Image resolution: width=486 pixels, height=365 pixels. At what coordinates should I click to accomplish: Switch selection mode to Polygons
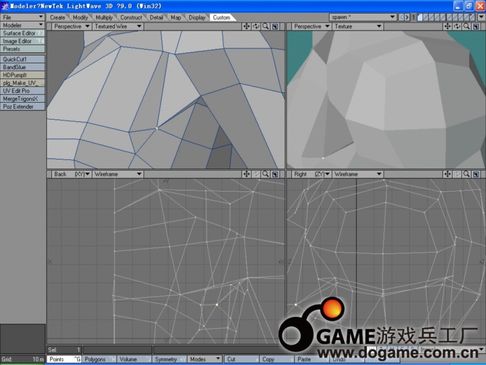99,359
